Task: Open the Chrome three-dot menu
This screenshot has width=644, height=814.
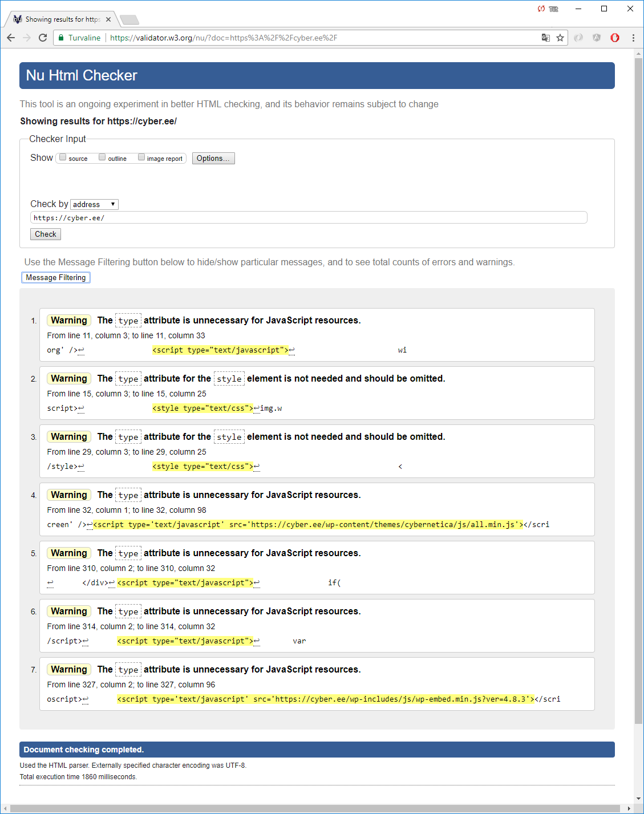Action: (633, 38)
